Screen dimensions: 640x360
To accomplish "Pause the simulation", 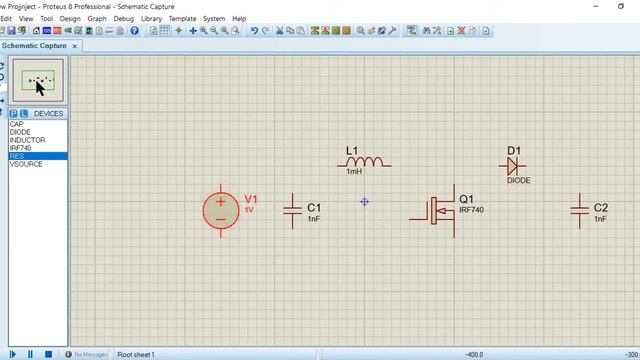I will click(30, 354).
